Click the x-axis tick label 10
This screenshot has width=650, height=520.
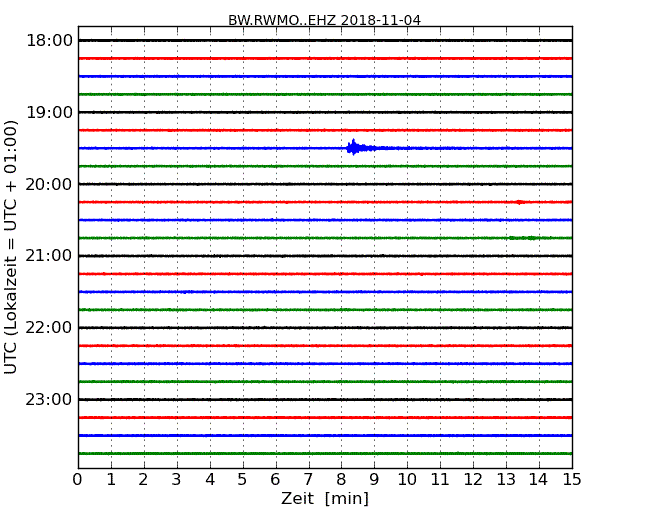coord(407,480)
